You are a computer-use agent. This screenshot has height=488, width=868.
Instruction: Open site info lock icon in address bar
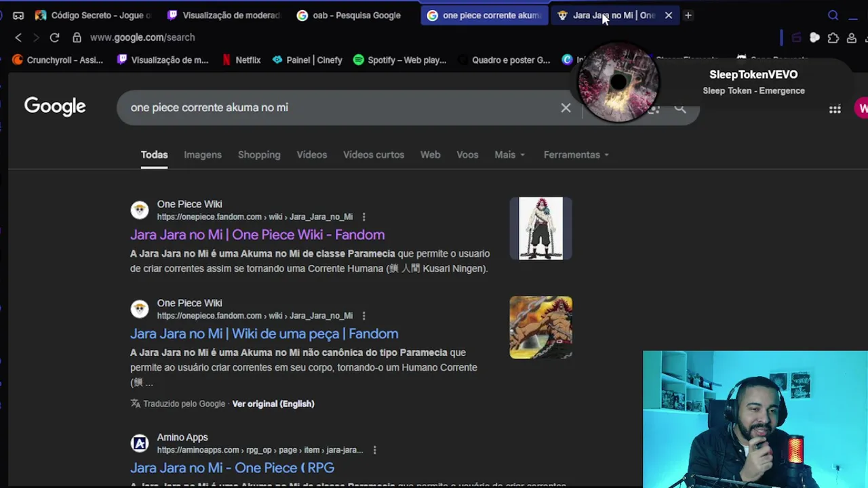(77, 37)
